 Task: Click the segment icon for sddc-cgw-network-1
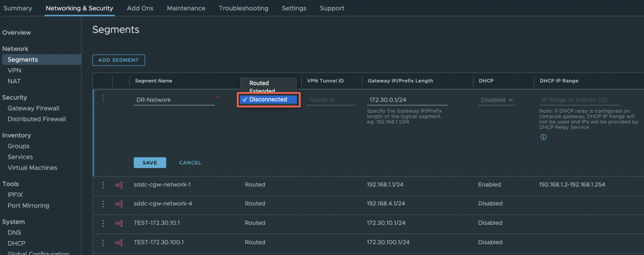click(119, 185)
